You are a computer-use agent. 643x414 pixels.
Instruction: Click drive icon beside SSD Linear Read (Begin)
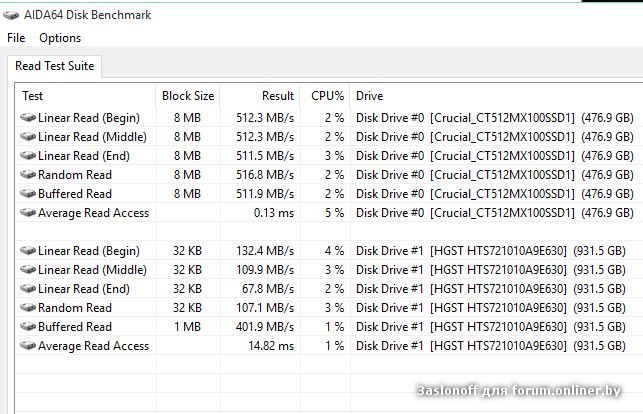point(27,118)
